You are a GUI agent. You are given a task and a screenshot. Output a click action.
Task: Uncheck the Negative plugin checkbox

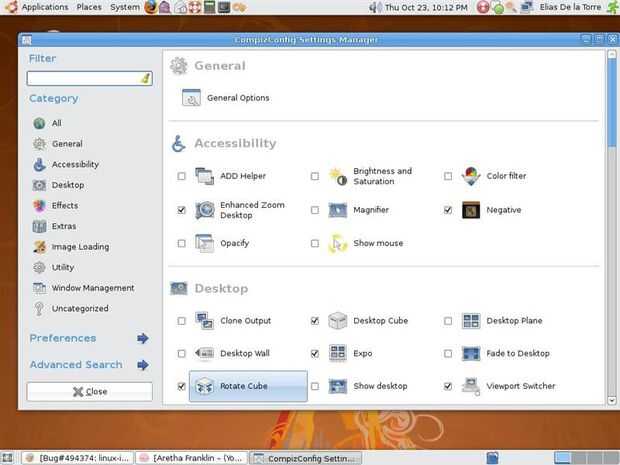point(448,210)
